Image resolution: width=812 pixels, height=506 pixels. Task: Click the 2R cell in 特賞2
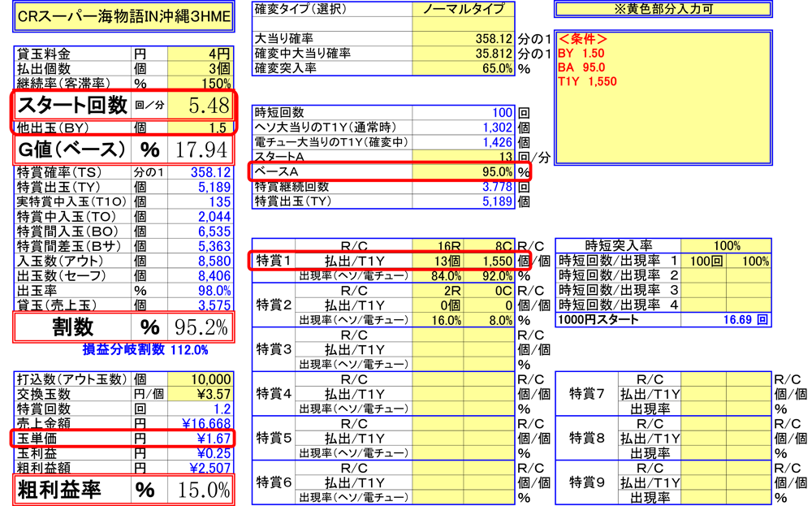[438, 291]
